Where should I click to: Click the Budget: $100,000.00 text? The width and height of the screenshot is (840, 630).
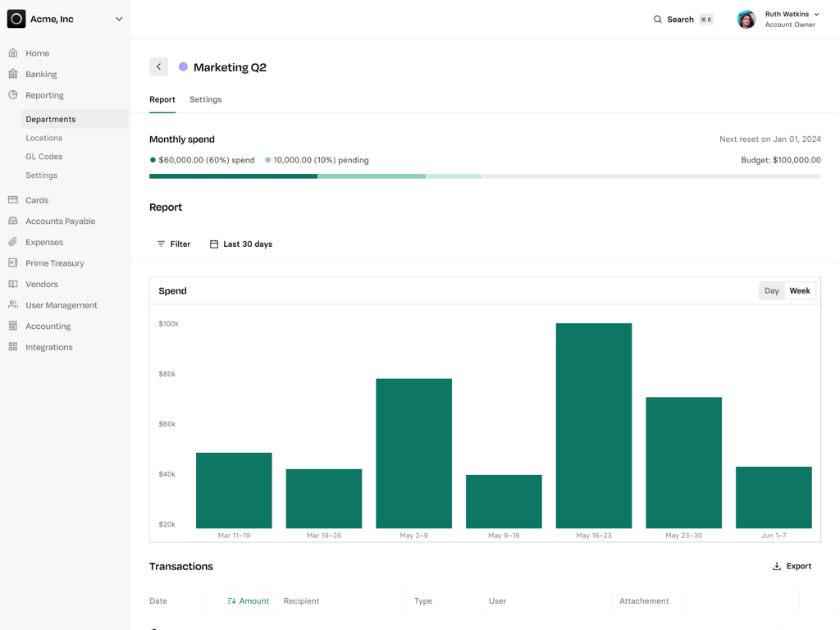pyautogui.click(x=781, y=160)
